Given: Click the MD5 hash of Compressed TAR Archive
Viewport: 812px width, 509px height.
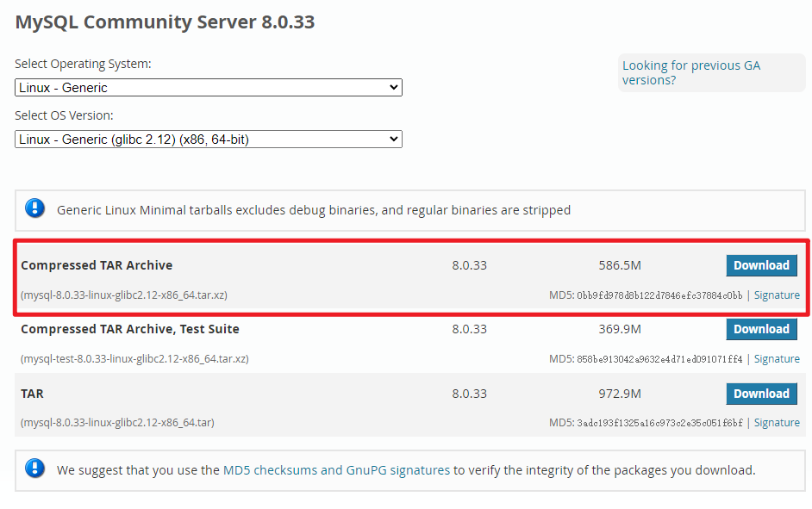Looking at the screenshot, I should tap(659, 295).
